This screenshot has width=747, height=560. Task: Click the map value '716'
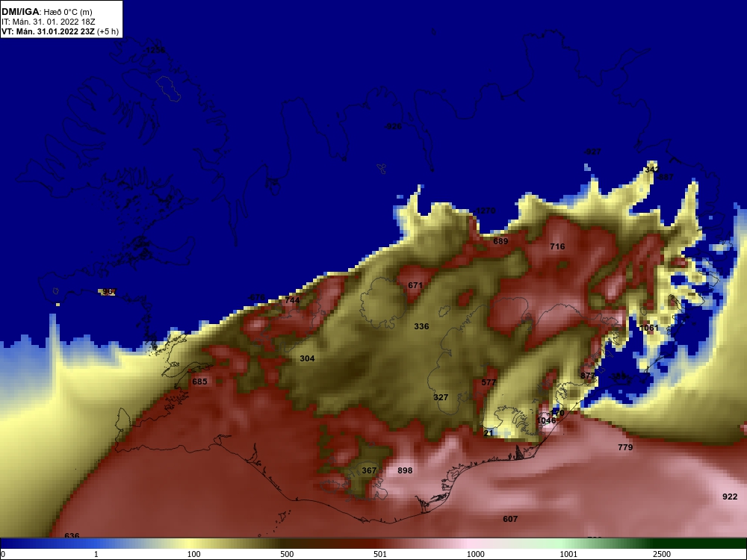(557, 246)
